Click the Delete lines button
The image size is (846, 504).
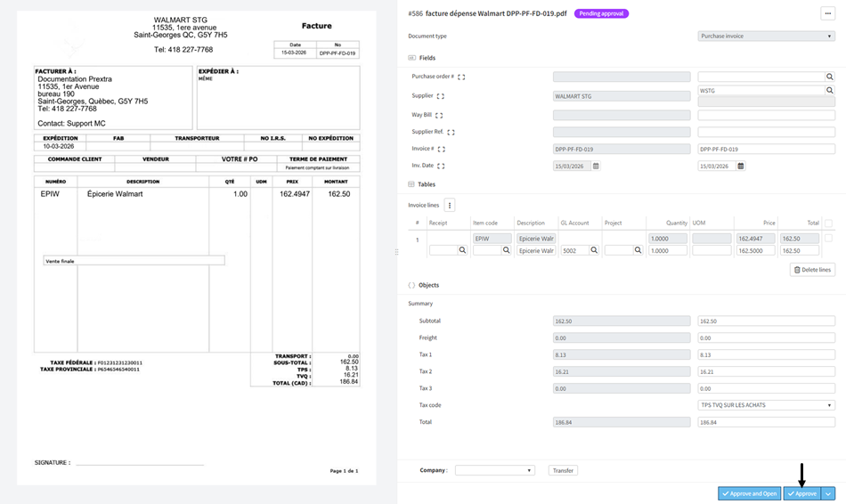pos(812,270)
